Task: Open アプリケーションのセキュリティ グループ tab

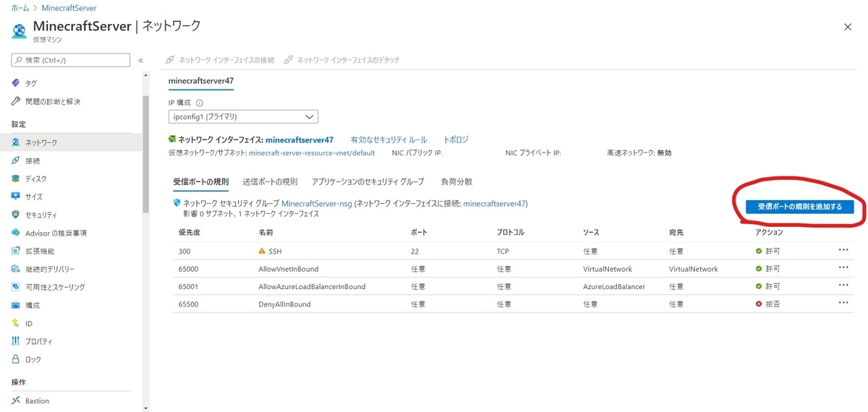Action: point(367,181)
